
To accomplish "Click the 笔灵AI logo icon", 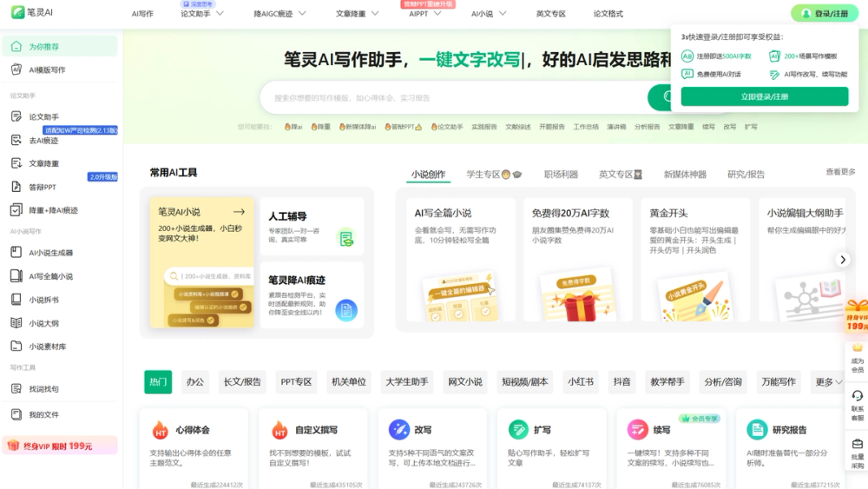I will pyautogui.click(x=17, y=11).
